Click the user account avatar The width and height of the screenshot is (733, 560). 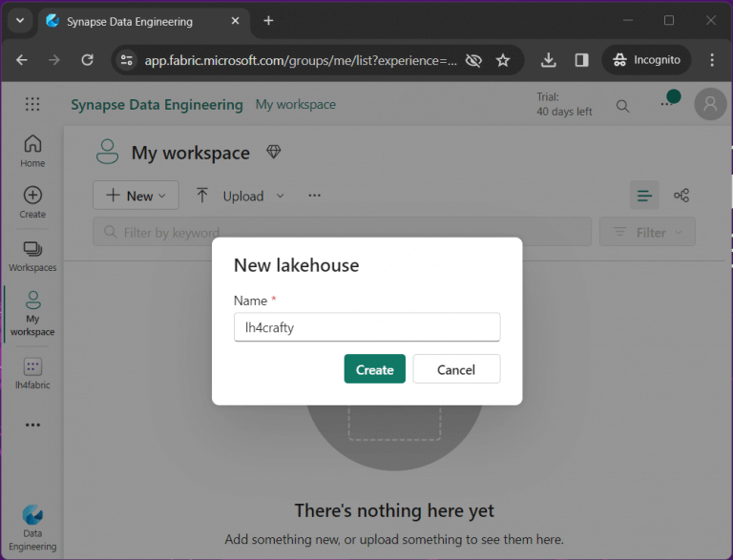pos(709,105)
